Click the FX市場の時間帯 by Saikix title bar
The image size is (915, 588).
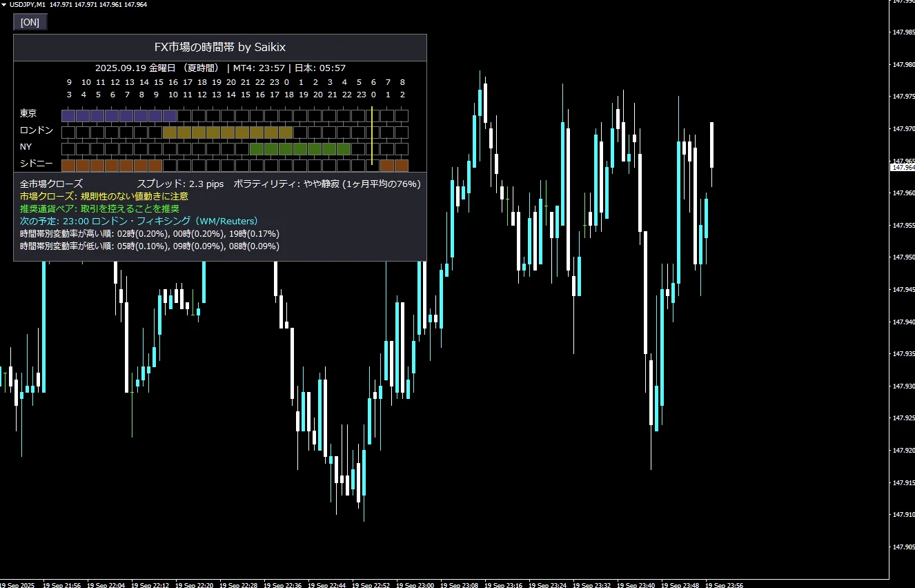pyautogui.click(x=219, y=48)
